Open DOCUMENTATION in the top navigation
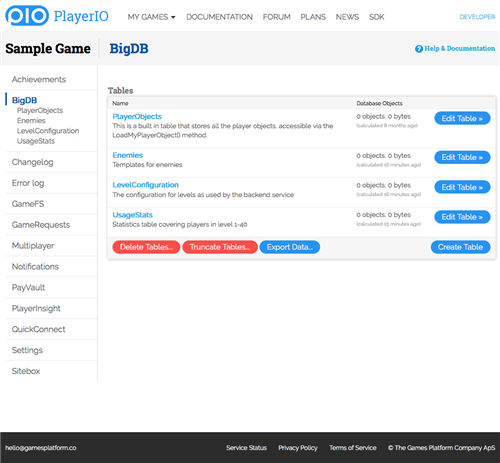The image size is (500, 463). [x=219, y=17]
